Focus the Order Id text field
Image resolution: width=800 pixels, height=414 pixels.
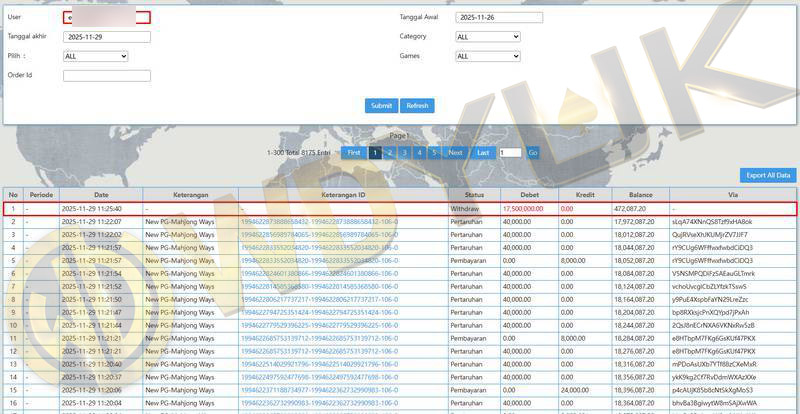pos(106,75)
